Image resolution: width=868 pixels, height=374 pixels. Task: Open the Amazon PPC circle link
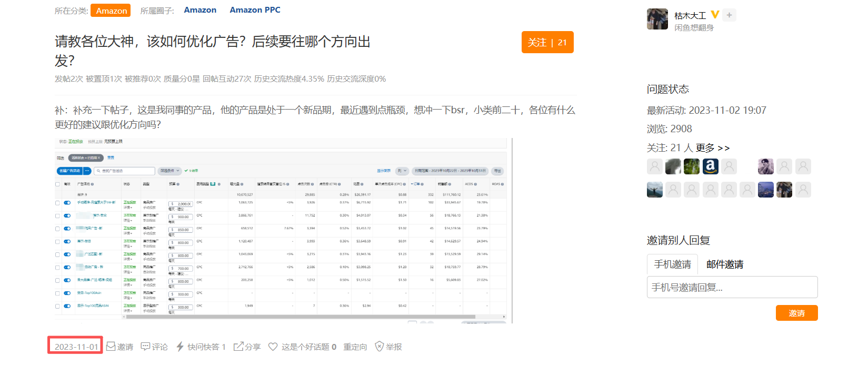click(255, 10)
